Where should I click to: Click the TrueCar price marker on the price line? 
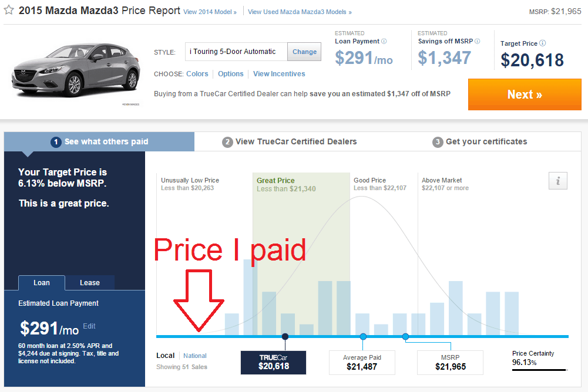285,336
